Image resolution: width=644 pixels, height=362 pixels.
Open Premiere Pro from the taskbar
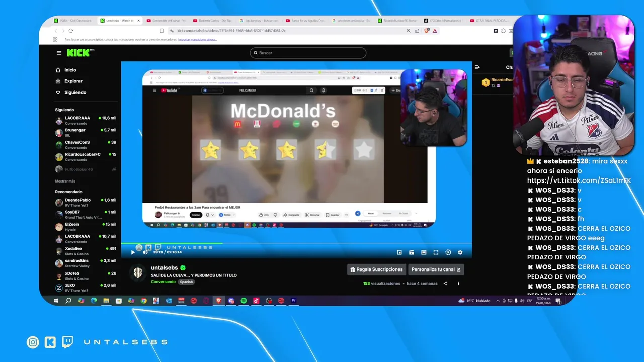pos(293,301)
